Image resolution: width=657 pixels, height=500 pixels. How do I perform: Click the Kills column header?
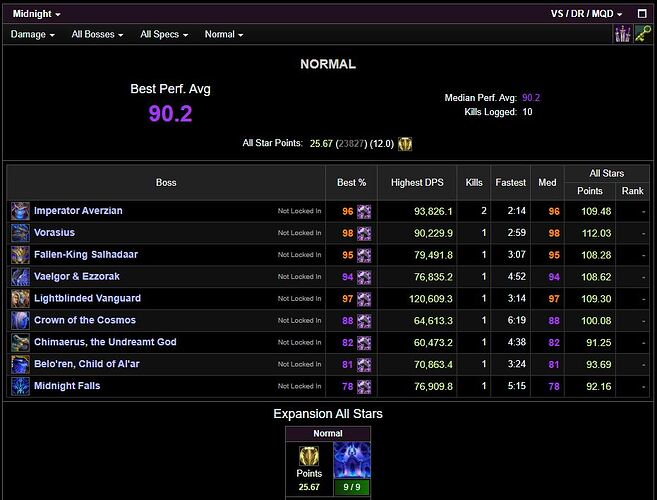(474, 183)
